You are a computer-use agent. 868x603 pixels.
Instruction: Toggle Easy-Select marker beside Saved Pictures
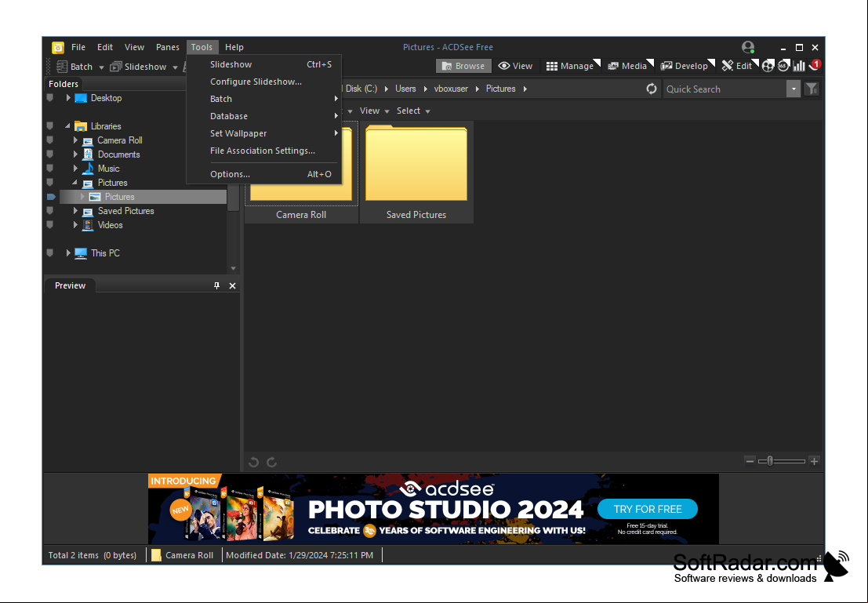tap(50, 210)
